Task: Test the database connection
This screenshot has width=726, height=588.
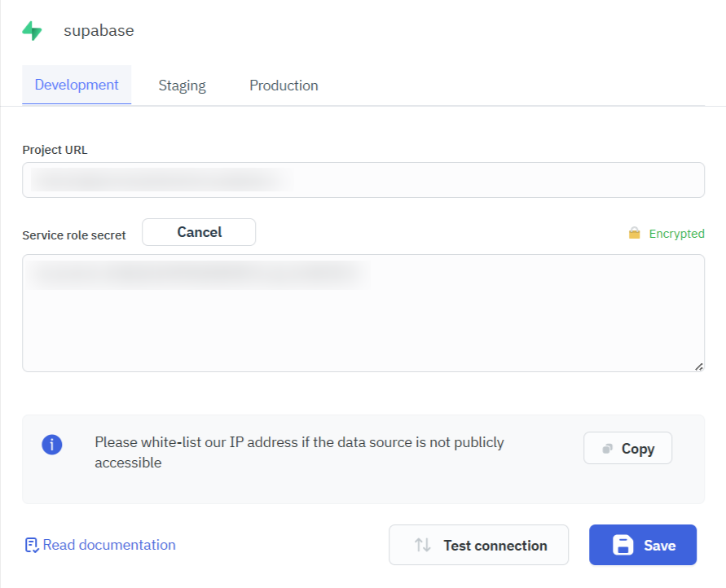Action: [x=478, y=545]
